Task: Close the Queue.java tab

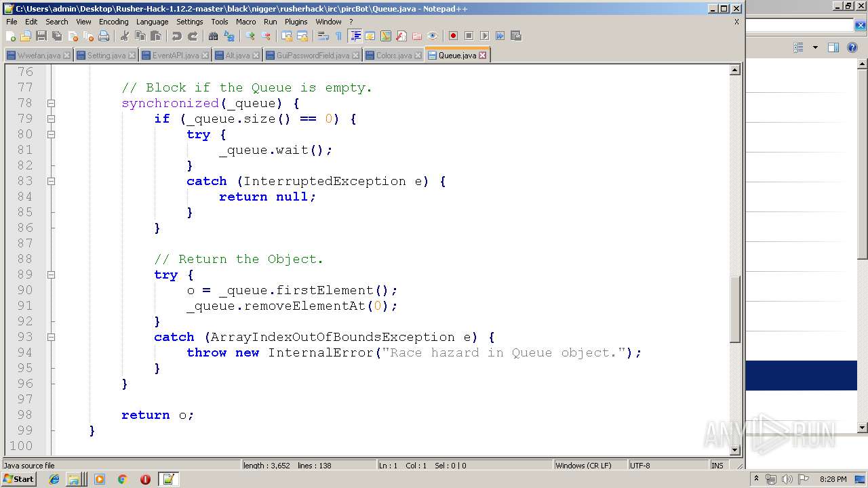Action: pos(482,56)
